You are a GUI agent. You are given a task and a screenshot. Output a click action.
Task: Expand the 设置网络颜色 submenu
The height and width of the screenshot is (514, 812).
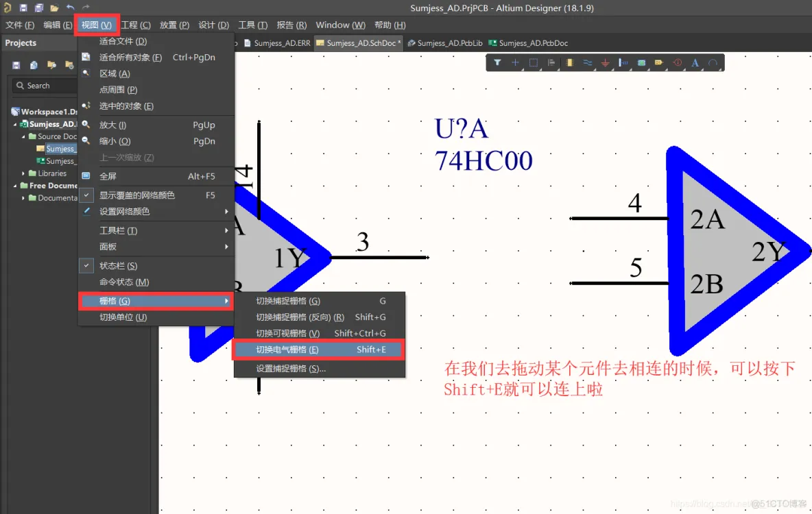click(156, 211)
